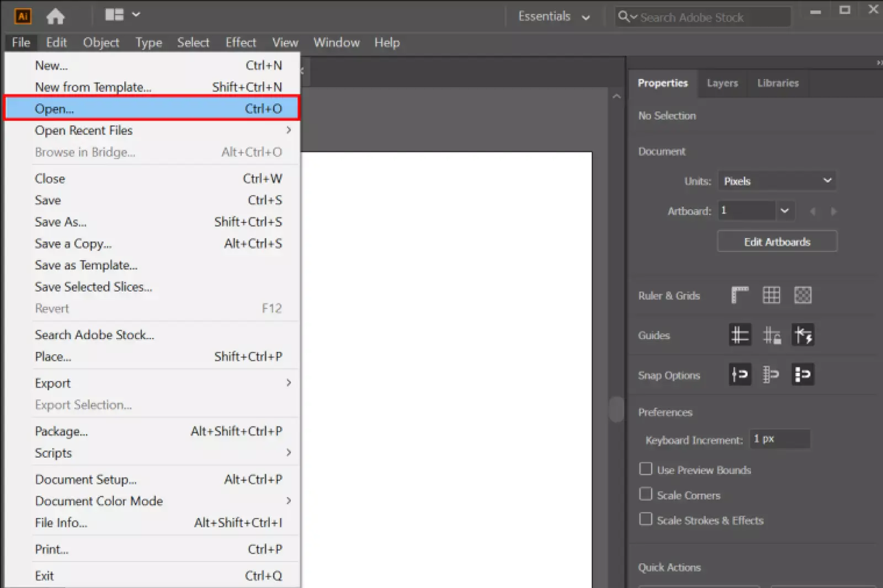
Task: Choose Place... from the File menu
Action: pos(152,356)
